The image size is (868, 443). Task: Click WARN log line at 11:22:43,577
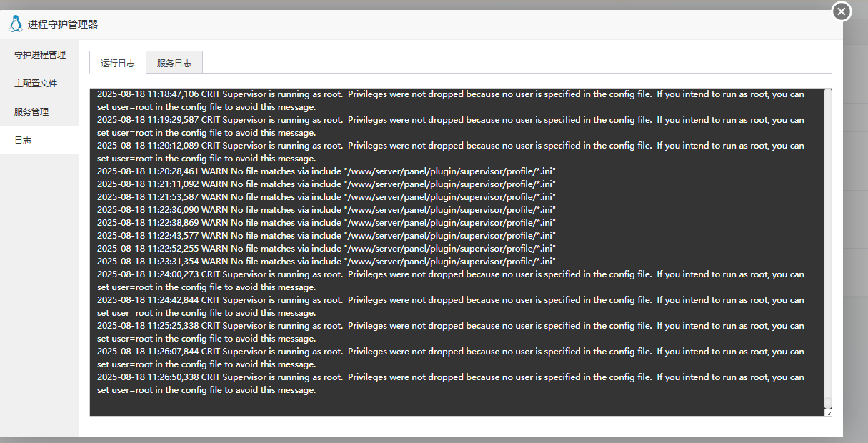326,236
